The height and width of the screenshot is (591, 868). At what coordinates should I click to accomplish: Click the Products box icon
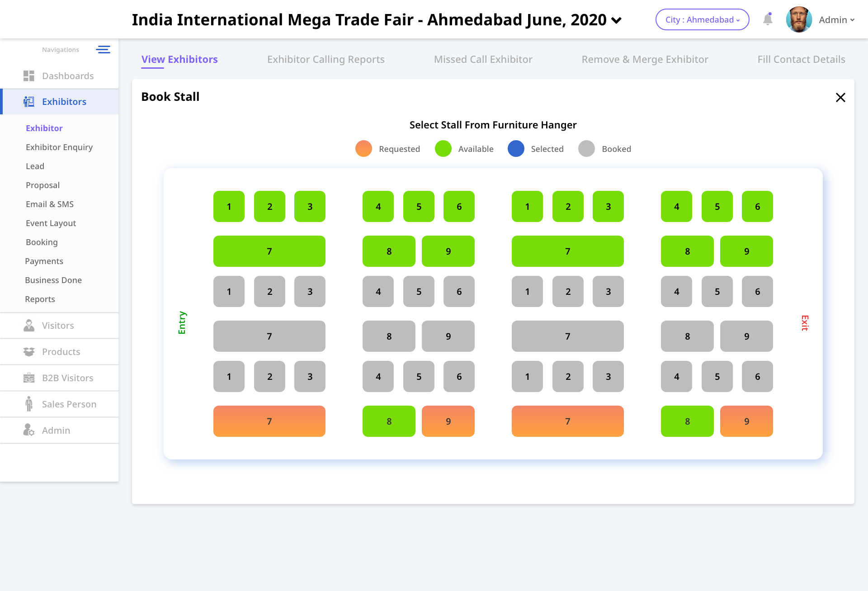tap(29, 352)
